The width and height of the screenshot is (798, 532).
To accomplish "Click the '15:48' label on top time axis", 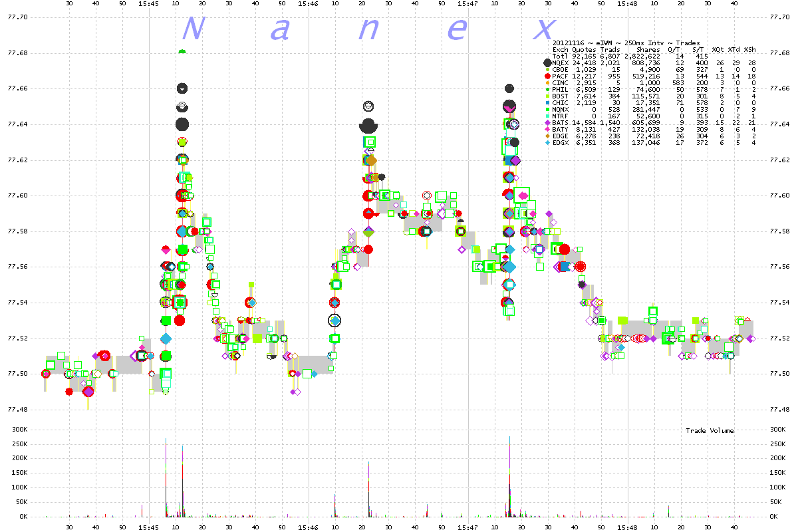I will coord(628,4).
